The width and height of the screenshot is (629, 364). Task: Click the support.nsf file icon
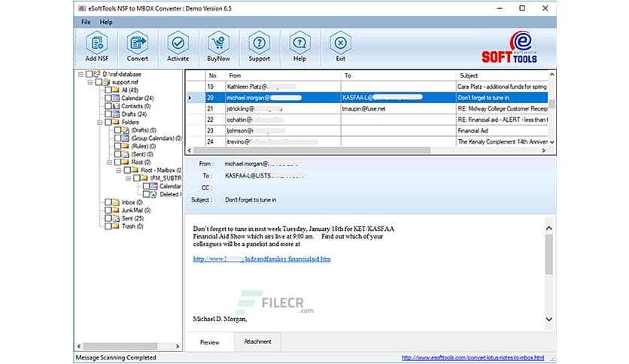(106, 82)
